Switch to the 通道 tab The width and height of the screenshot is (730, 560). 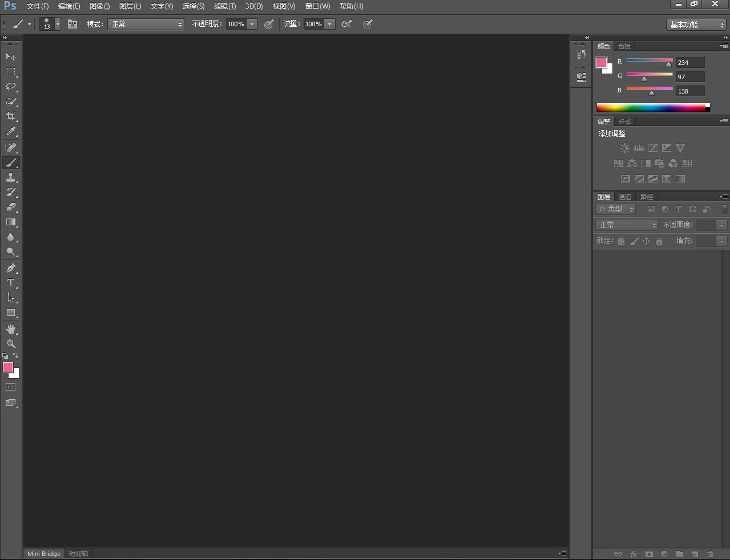(625, 197)
